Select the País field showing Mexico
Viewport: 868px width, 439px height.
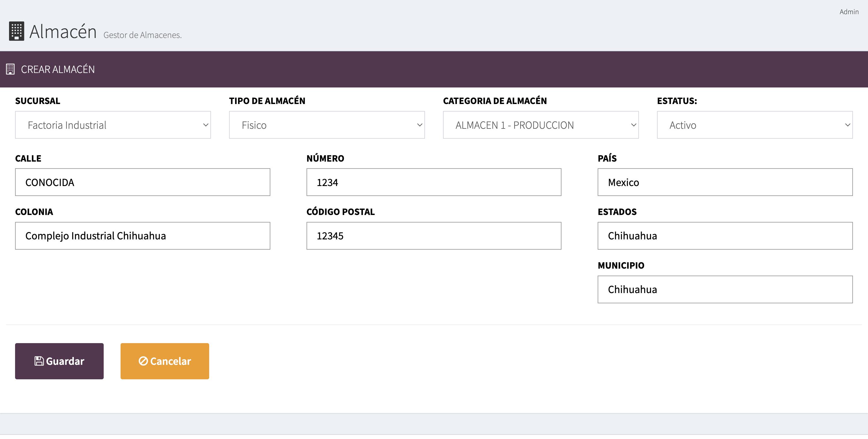click(x=725, y=182)
